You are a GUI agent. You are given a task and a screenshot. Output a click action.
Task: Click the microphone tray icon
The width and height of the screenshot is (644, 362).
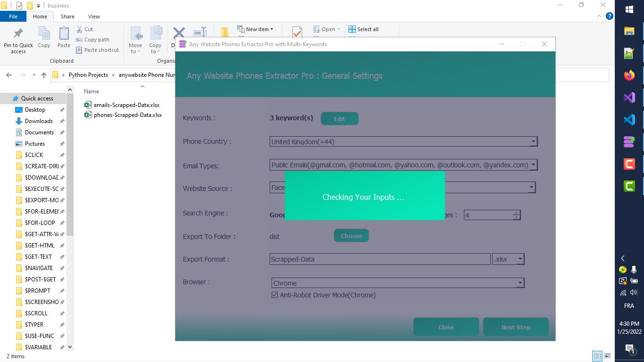[634, 270]
